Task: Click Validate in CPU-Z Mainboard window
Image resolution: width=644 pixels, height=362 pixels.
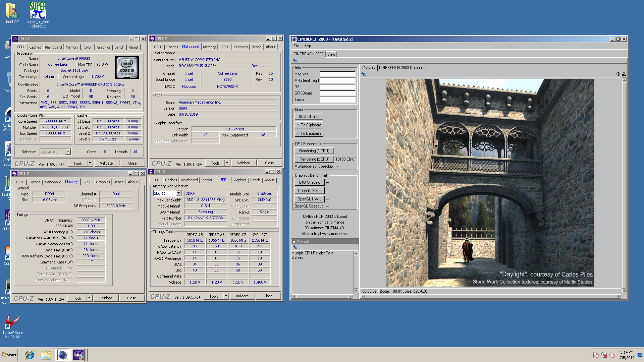Action: click(244, 163)
